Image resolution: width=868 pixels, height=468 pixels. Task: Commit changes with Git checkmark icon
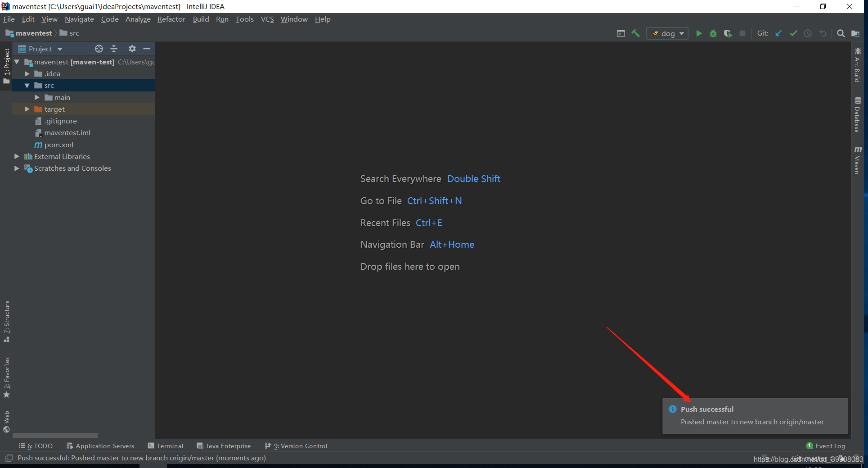793,33
